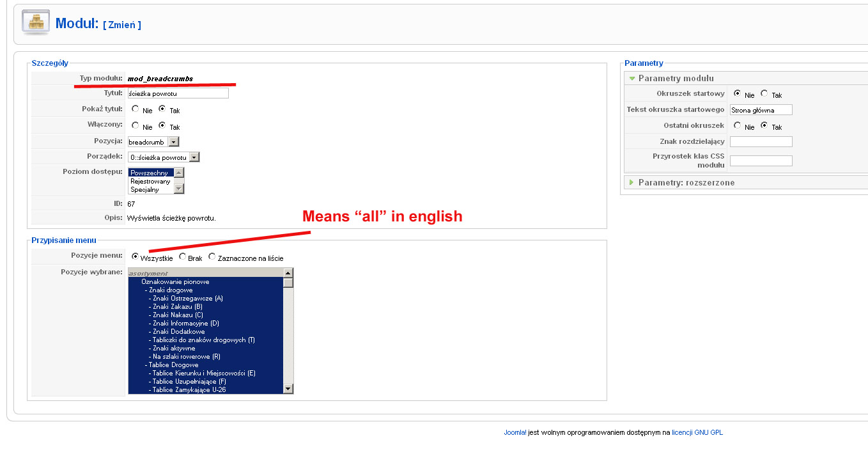Select Rejestrowany in access level list
Image resolution: width=868 pixels, height=463 pixels.
coord(150,181)
